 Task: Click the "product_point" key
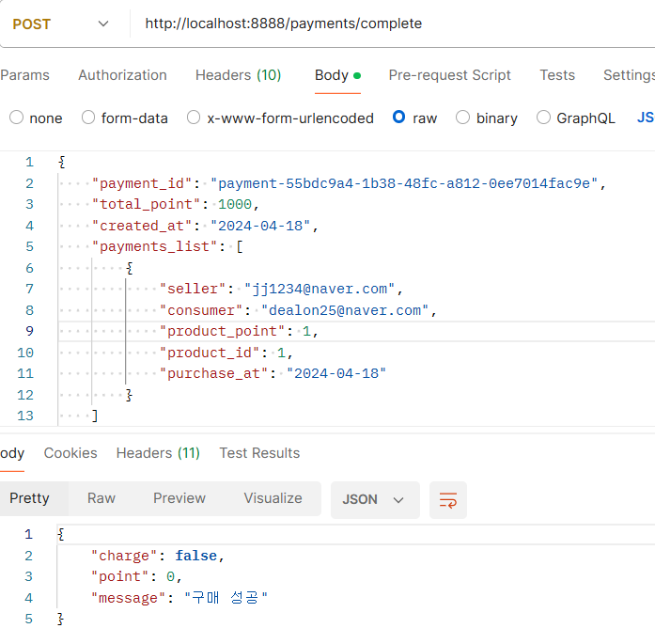[x=222, y=332]
